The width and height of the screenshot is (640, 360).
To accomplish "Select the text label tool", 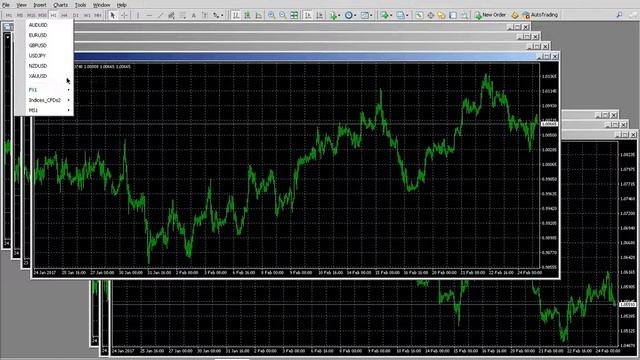I will pyautogui.click(x=204, y=15).
